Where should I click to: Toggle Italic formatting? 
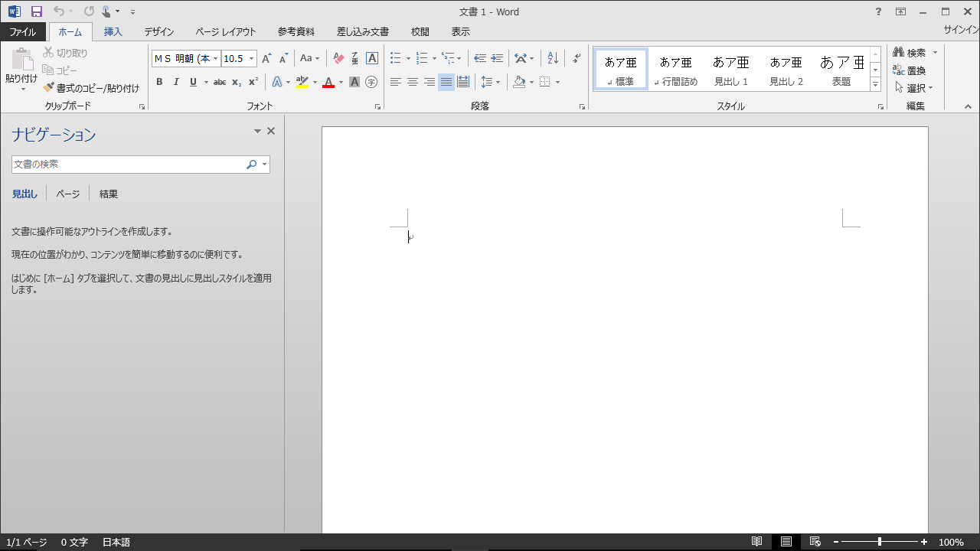176,82
